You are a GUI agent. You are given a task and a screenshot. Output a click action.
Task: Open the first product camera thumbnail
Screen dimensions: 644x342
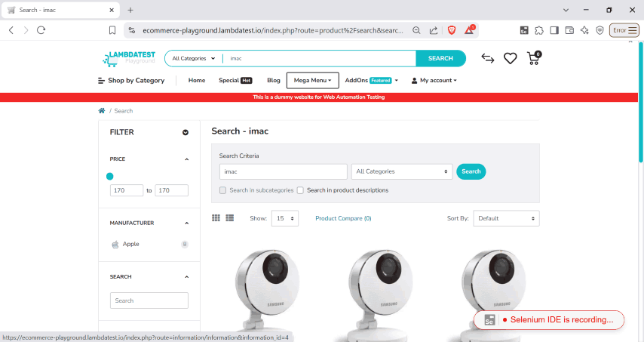[x=268, y=294]
